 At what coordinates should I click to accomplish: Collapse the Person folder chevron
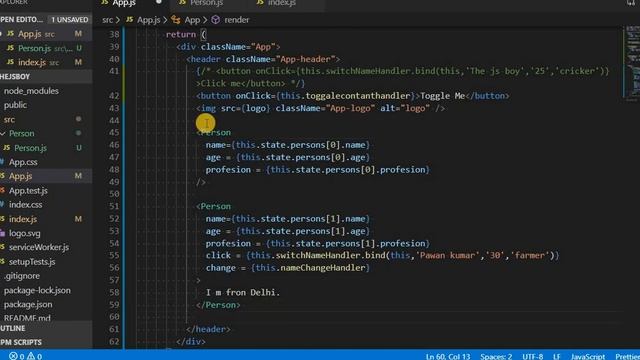click(3, 134)
